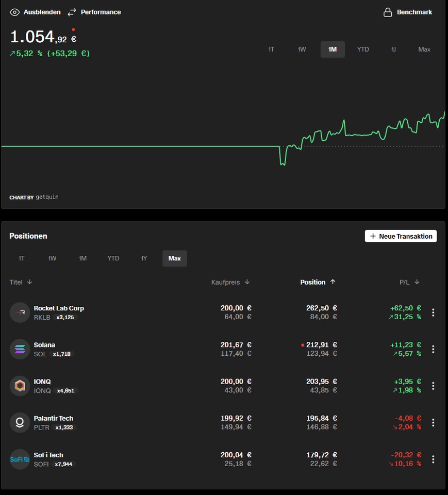Screen dimensions: 448x495
Task: Switch positions table to YTD tab
Action: pyautogui.click(x=113, y=258)
